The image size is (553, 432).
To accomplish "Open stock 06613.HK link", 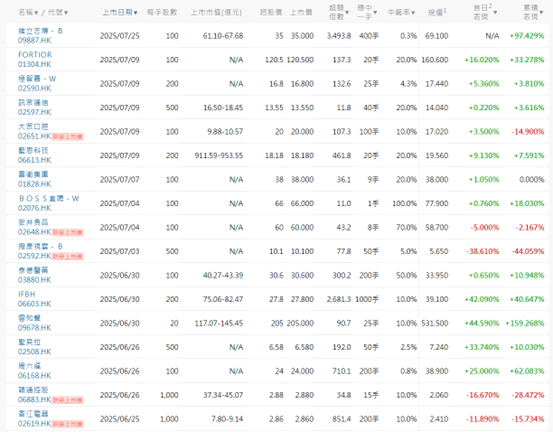I will 35,160.
